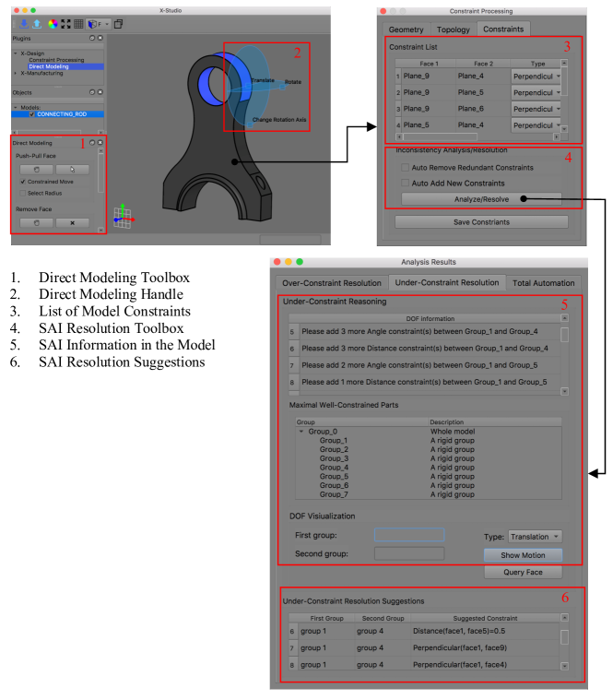
Task: Click the Push-Pull Face hand button
Action: [37, 170]
